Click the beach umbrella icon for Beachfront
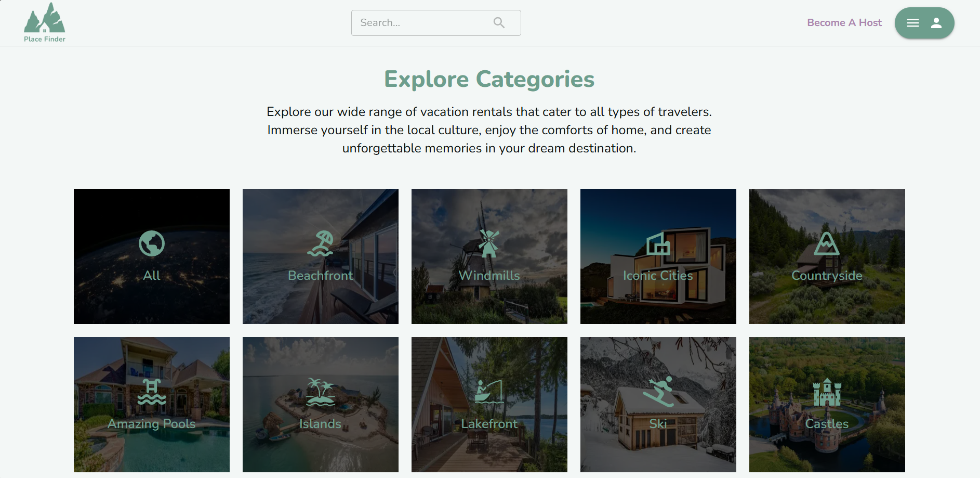980x478 pixels. [321, 243]
